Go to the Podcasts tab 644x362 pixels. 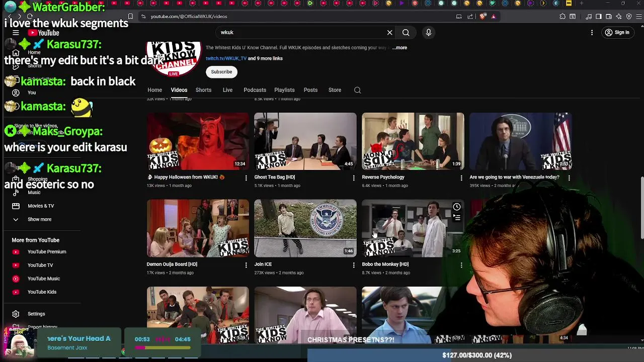click(x=255, y=90)
